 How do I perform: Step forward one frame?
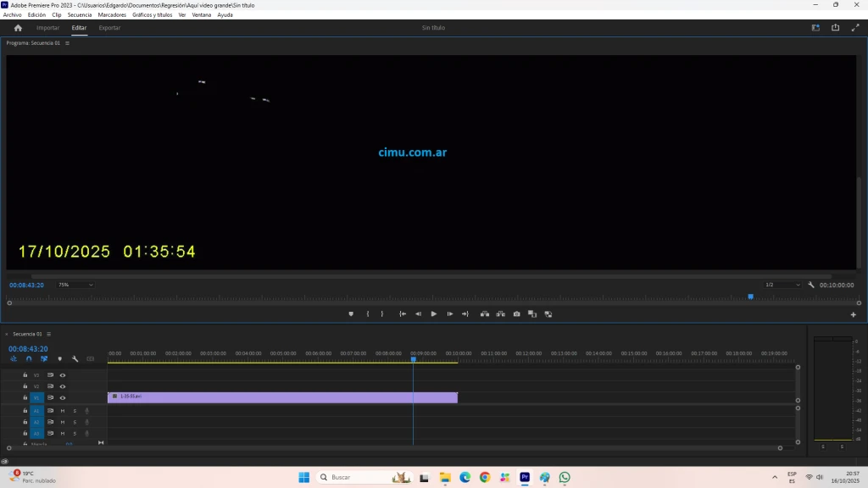tap(450, 313)
